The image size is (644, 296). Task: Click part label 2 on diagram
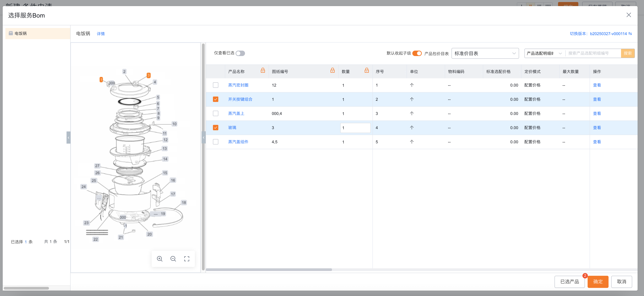pyautogui.click(x=124, y=71)
